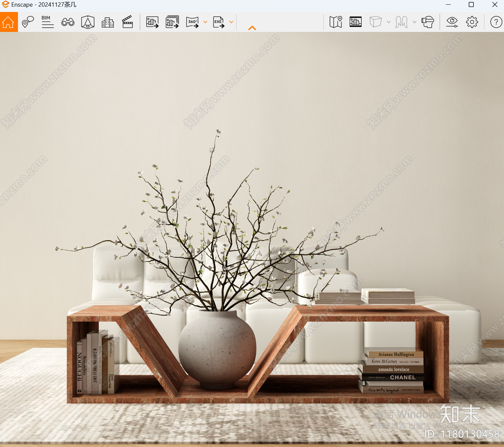Click the Enscape Home icon
This screenshot has height=447, width=504.
(x=9, y=22)
